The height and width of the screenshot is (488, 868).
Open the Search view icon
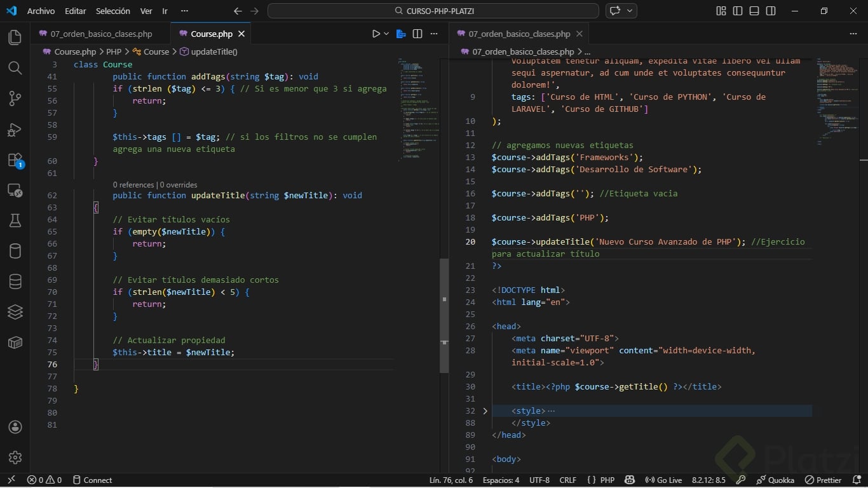(x=15, y=68)
